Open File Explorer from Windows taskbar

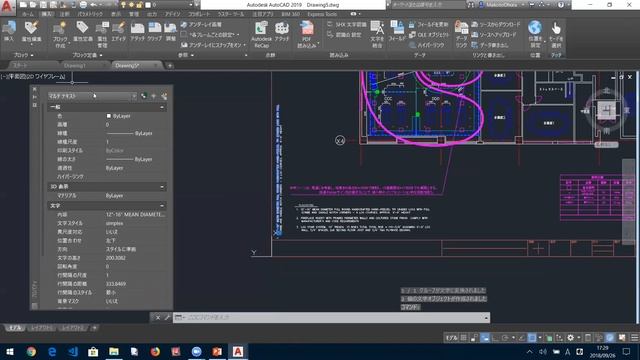pos(113,351)
